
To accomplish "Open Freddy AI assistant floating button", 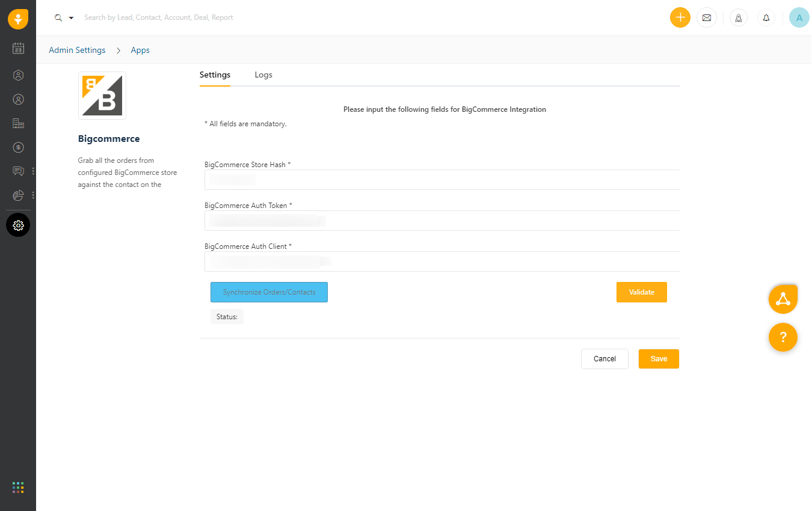I will pyautogui.click(x=783, y=298).
